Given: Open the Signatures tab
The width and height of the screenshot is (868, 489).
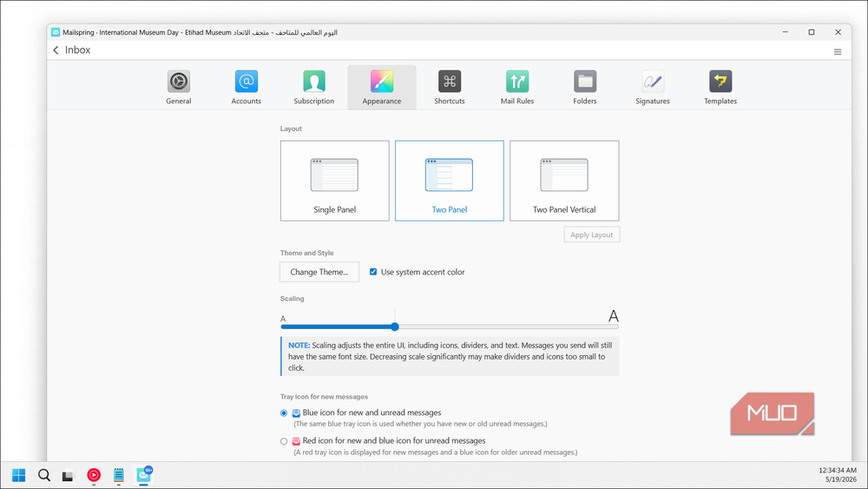Looking at the screenshot, I should pyautogui.click(x=653, y=88).
